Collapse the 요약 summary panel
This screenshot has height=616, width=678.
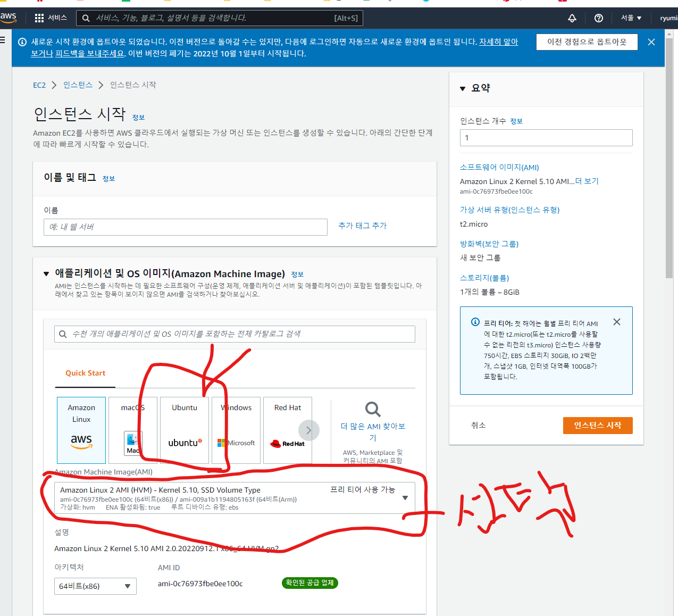coord(463,88)
